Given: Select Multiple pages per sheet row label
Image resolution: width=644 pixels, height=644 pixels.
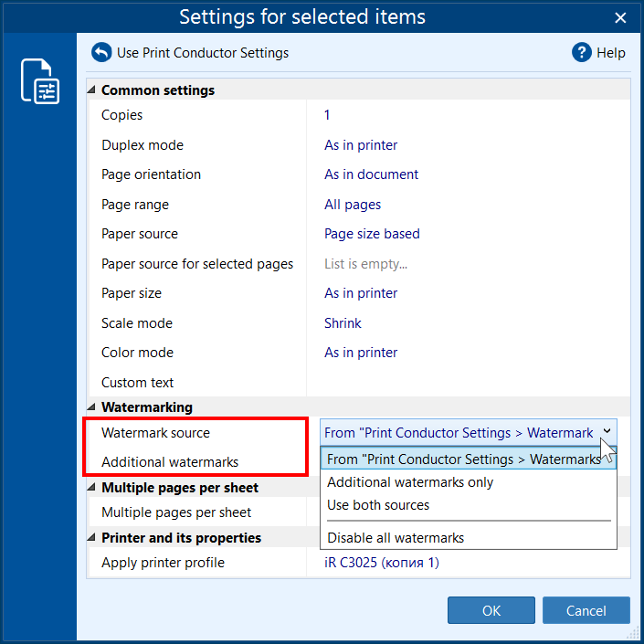Looking at the screenshot, I should [x=176, y=512].
